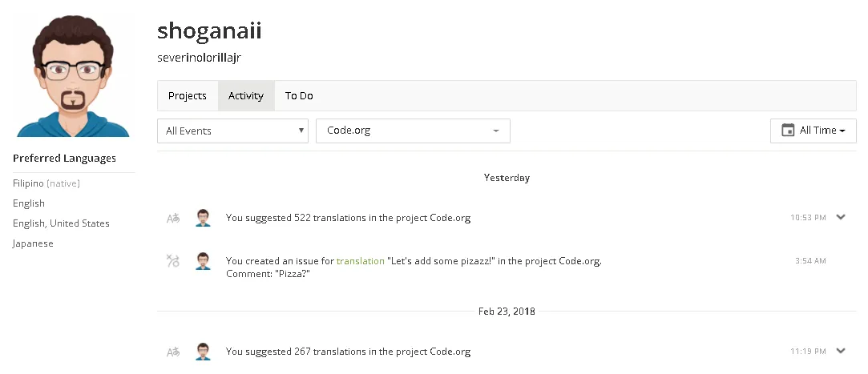Open the All Time date range dropdown
The image size is (868, 374).
pyautogui.click(x=813, y=131)
